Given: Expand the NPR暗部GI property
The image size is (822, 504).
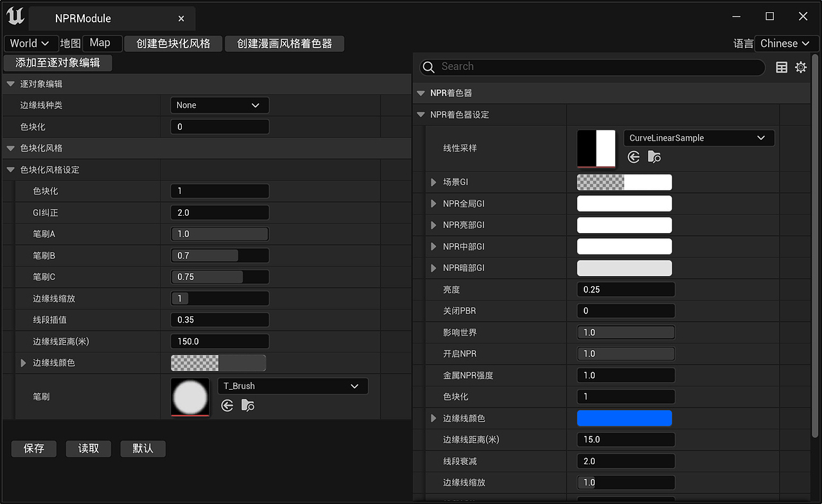Looking at the screenshot, I should click(x=432, y=268).
